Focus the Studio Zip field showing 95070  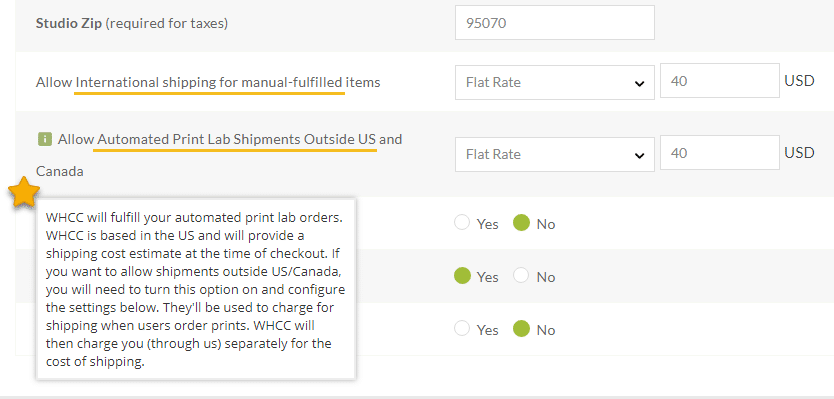tap(555, 22)
